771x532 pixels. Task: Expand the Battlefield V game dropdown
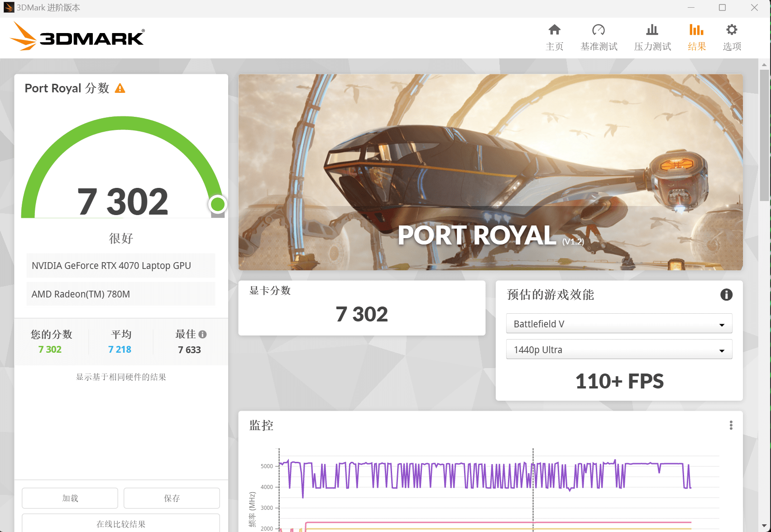coord(619,324)
